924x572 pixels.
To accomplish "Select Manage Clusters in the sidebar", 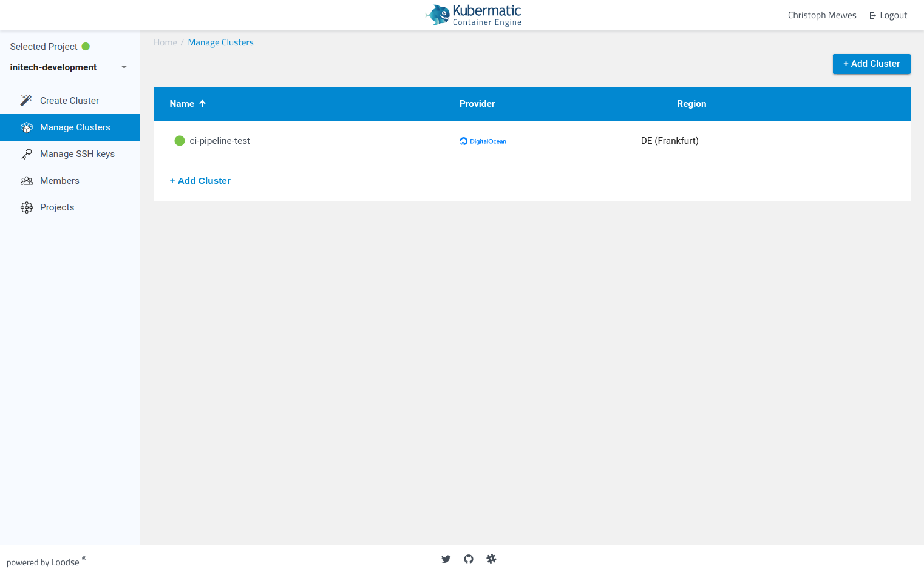I will [70, 127].
